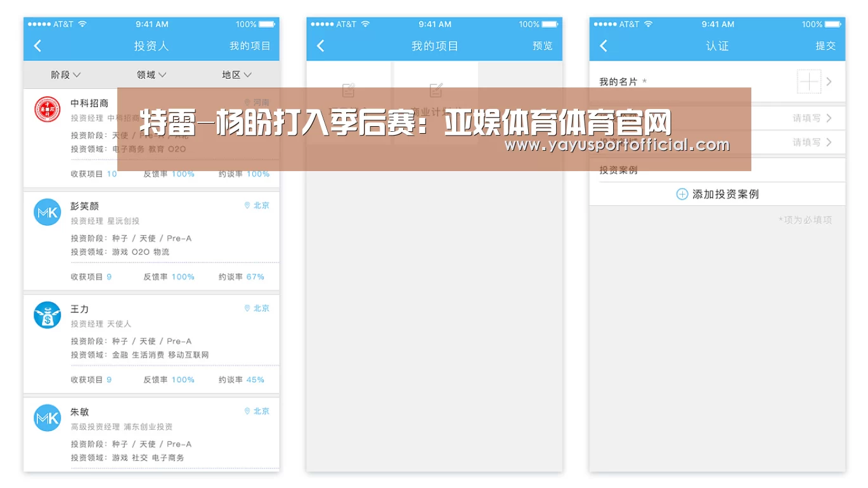Tap location pin in 王力's card
The height and width of the screenshot is (488, 868).
pos(247,308)
